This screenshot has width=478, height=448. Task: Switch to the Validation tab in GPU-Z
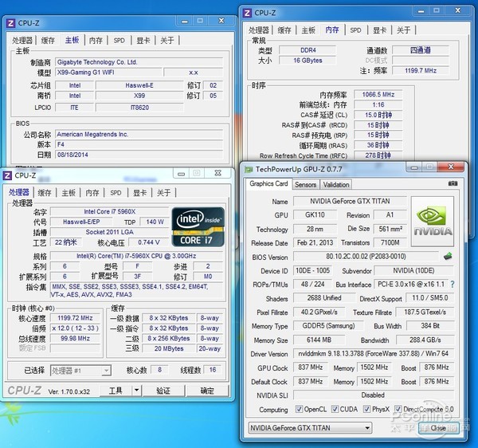[336, 184]
